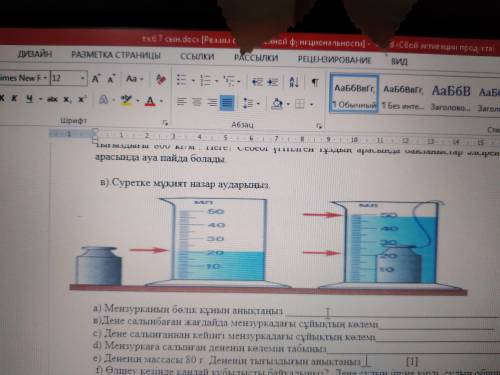Center the text
Screen dimensions: 500x375
197,102
